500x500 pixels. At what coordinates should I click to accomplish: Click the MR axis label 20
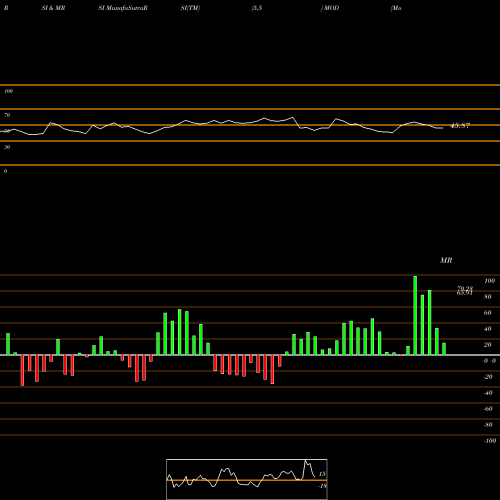(x=488, y=345)
